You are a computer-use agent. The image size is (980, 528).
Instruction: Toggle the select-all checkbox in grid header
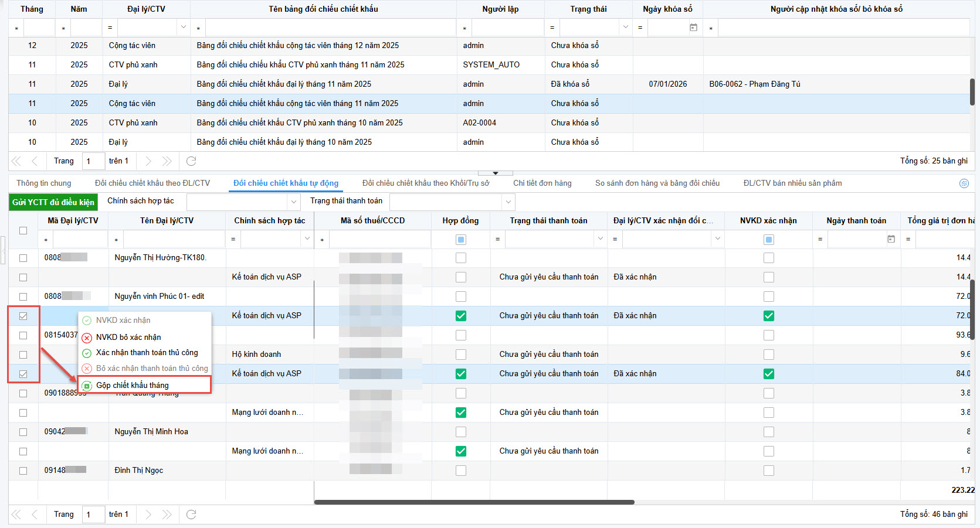coord(23,230)
